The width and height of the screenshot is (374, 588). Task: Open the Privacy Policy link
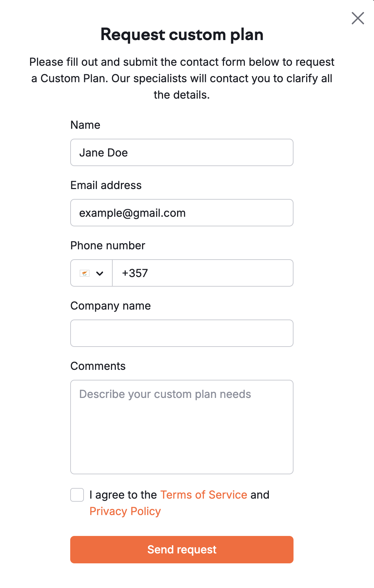point(125,511)
